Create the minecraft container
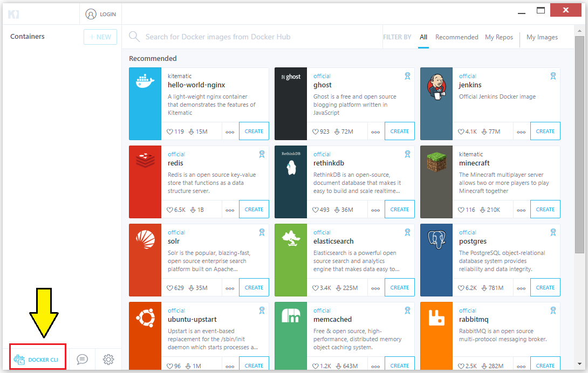This screenshot has width=588, height=373. click(545, 210)
